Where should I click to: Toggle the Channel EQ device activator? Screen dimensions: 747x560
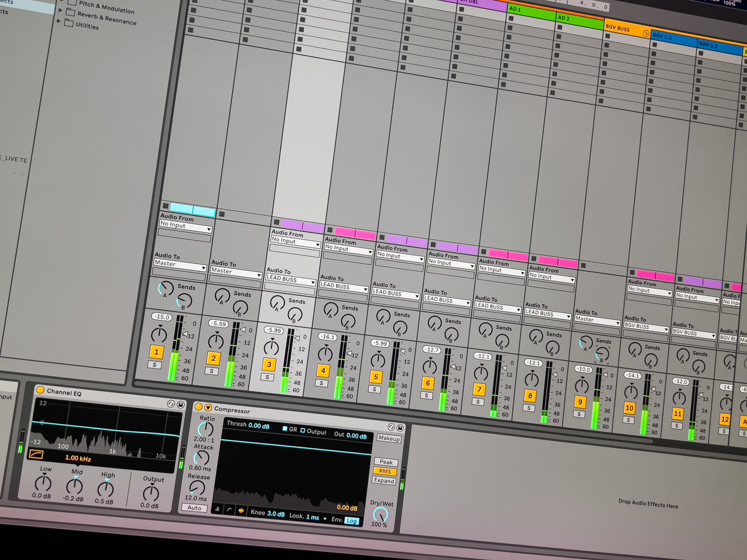(x=40, y=390)
